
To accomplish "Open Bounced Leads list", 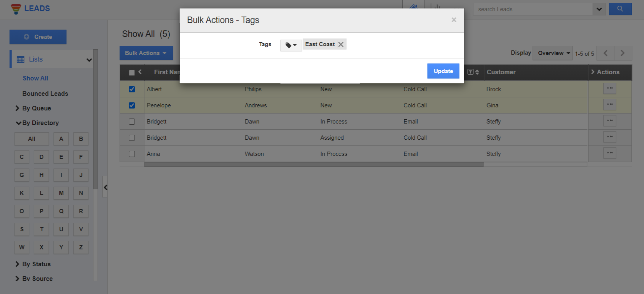I will pos(45,94).
